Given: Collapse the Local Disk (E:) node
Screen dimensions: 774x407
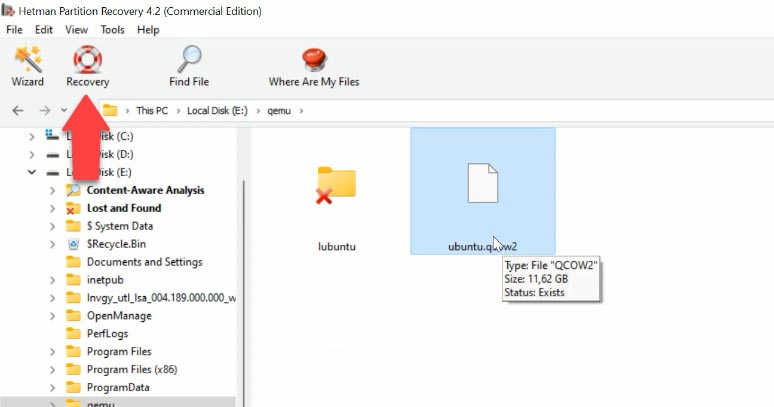Looking at the screenshot, I should click(32, 172).
